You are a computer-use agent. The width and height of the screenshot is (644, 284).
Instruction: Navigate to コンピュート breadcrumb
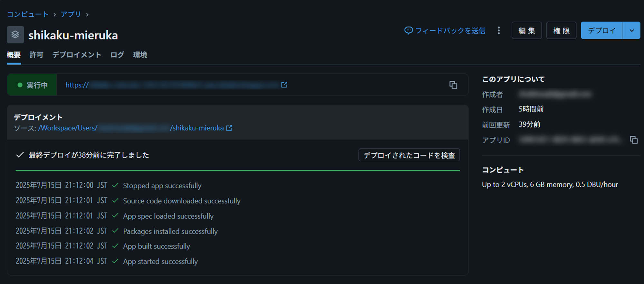tap(28, 14)
